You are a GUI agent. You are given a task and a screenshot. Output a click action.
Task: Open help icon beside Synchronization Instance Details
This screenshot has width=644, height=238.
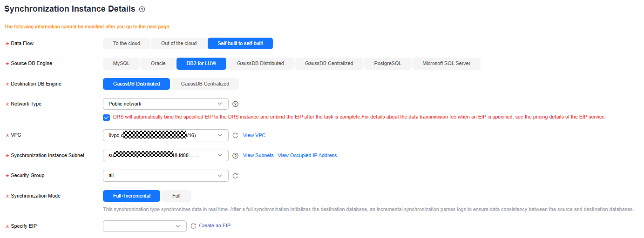pyautogui.click(x=142, y=9)
